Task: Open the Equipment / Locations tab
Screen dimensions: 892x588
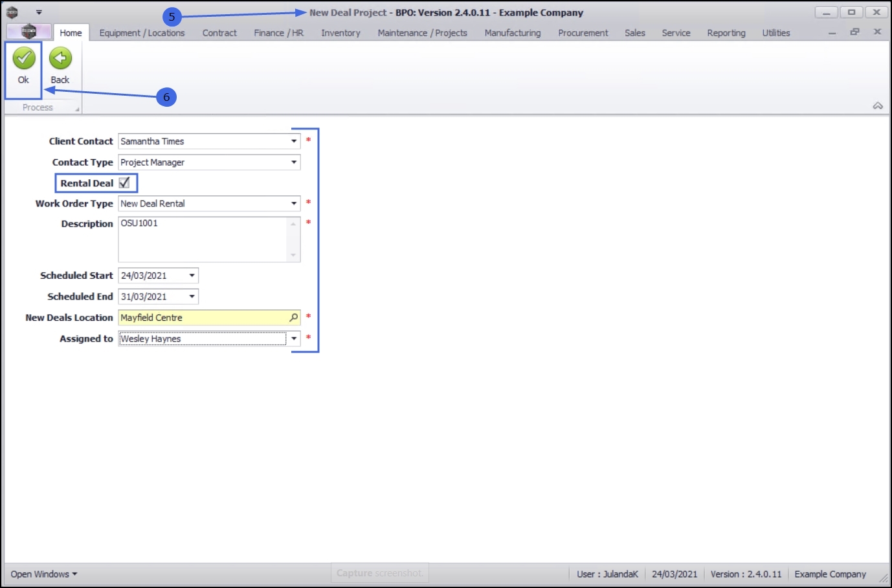Action: coord(142,33)
